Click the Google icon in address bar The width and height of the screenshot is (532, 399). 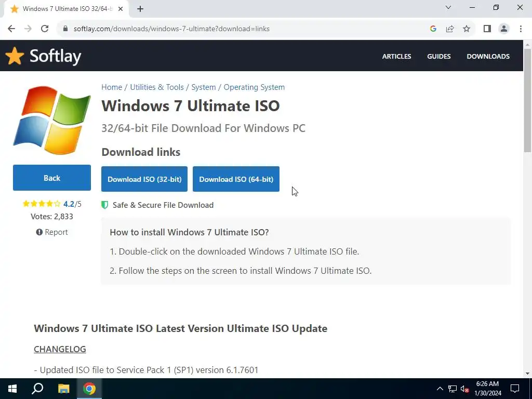[x=433, y=29]
